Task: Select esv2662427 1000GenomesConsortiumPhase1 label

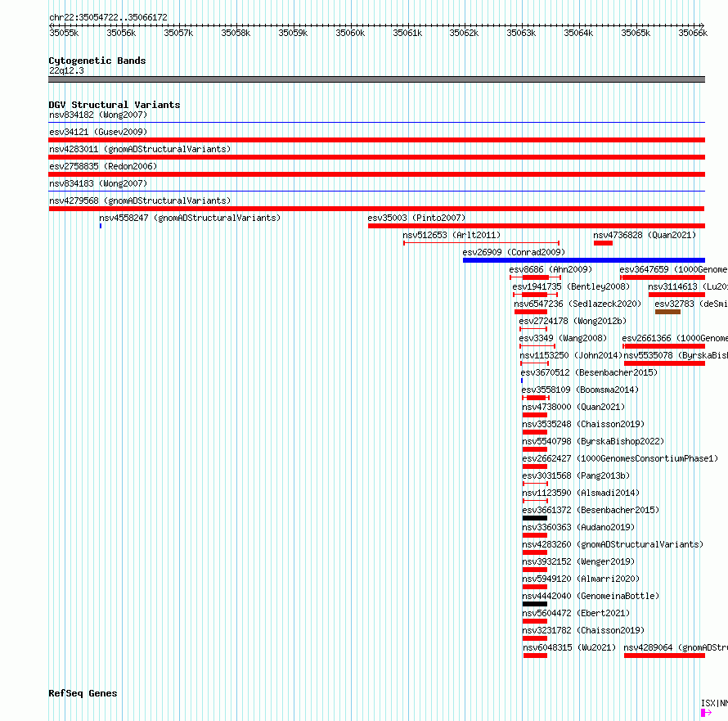Action: pyautogui.click(x=620, y=458)
